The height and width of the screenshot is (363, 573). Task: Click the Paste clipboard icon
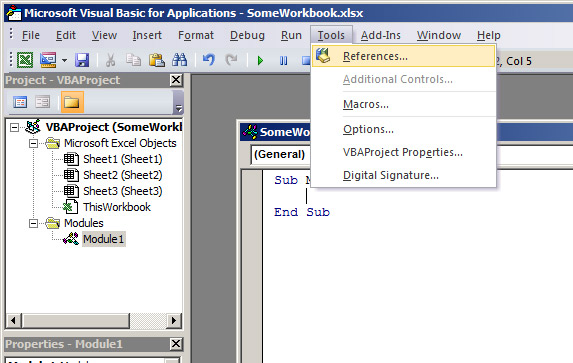156,60
